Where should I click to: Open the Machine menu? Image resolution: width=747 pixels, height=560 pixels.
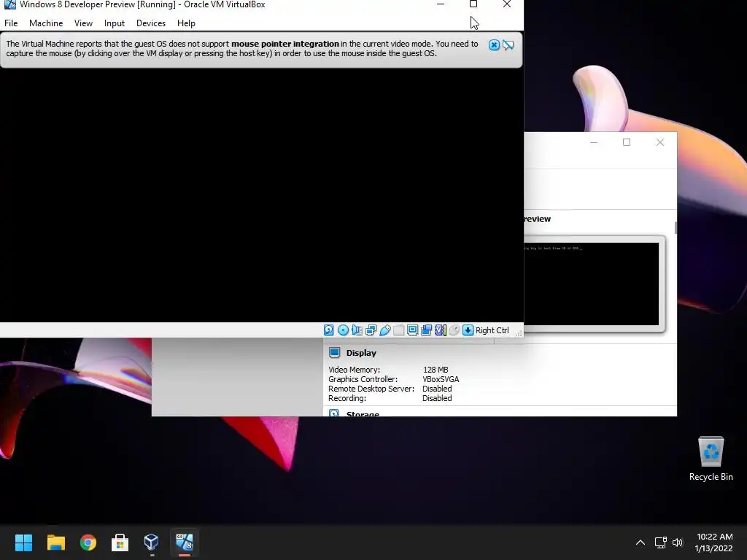click(x=46, y=23)
